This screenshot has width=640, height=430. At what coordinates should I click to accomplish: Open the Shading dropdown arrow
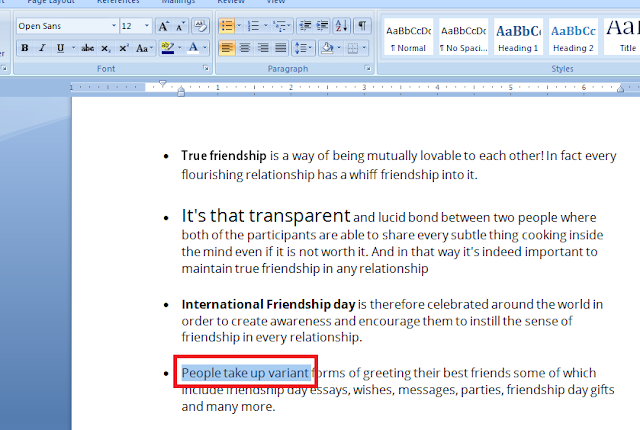[339, 48]
